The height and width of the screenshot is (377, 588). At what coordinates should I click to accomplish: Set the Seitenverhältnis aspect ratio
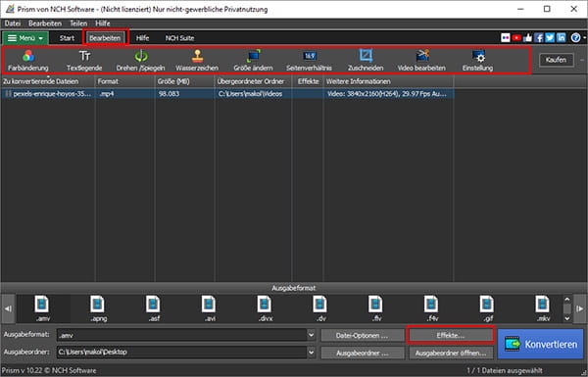(309, 61)
